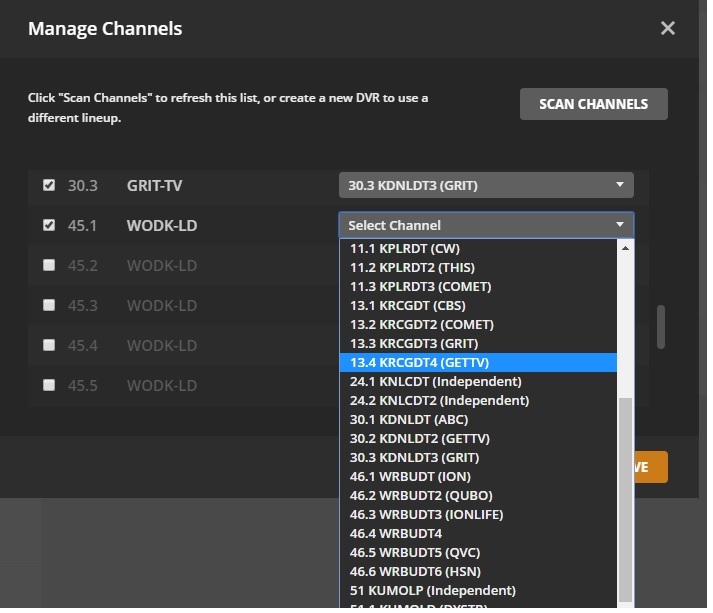The image size is (713, 613).
Task: Choose 24.2 KNLCDT2 (Independent) option
Action: pos(478,401)
